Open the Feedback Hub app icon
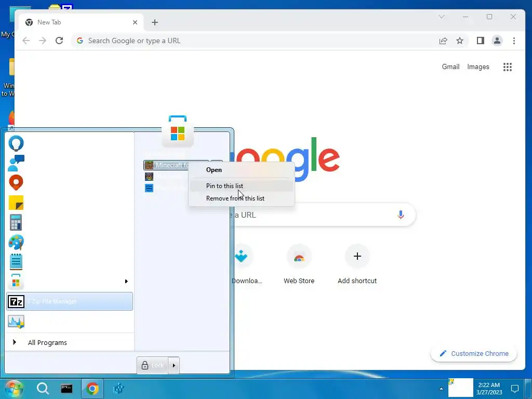The image size is (532, 399). 16,163
